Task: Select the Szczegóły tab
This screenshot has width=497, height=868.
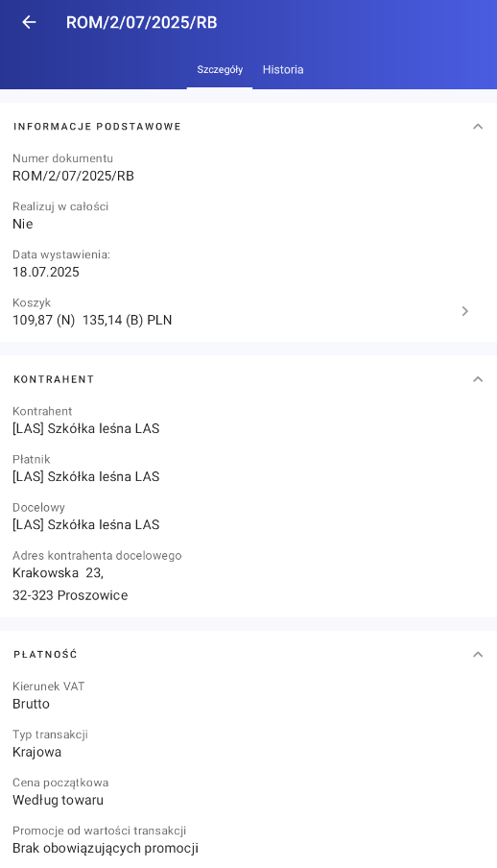Action: tap(220, 70)
